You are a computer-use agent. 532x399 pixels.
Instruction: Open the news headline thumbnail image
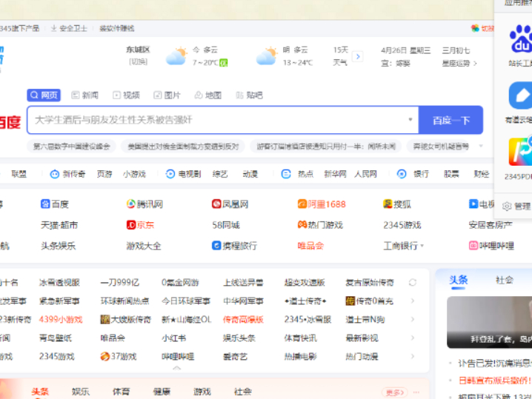(x=489, y=322)
